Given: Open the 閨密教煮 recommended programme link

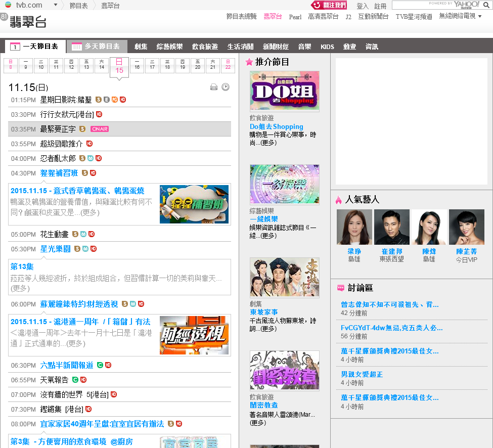Looking at the screenshot, I should (x=264, y=405).
